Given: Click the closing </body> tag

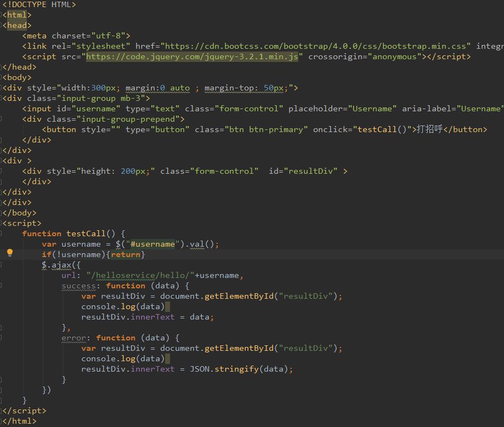Looking at the screenshot, I should point(19,213).
